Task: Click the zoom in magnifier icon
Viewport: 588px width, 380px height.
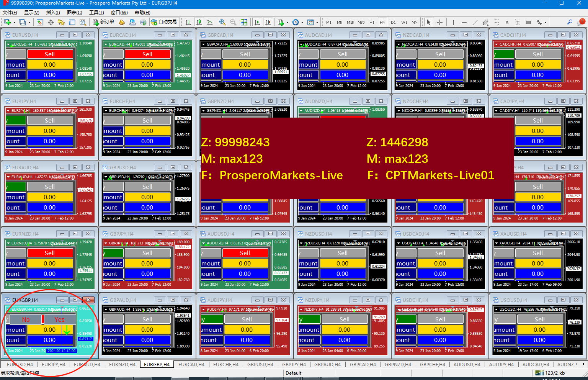Action: [222, 22]
